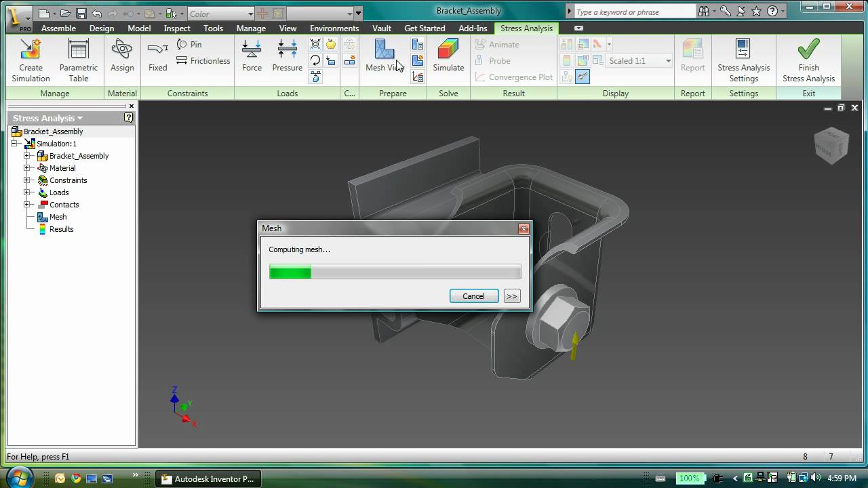Select the Assign material tool
The image size is (868, 488).
pos(122,56)
